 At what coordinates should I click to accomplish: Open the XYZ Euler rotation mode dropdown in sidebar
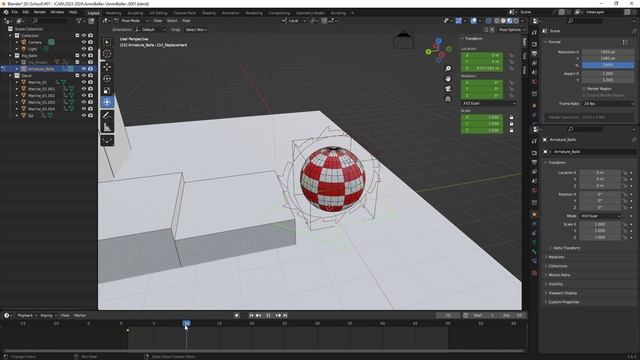click(x=489, y=104)
